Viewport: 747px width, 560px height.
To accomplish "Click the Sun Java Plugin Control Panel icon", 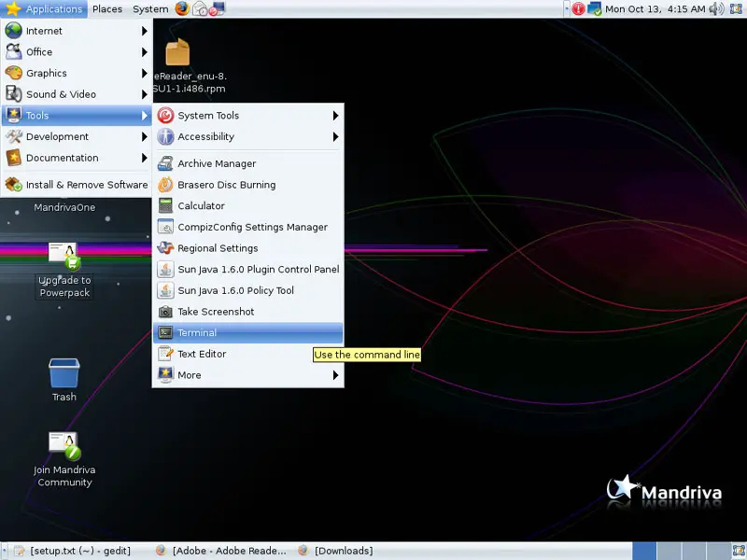I will [x=165, y=270].
